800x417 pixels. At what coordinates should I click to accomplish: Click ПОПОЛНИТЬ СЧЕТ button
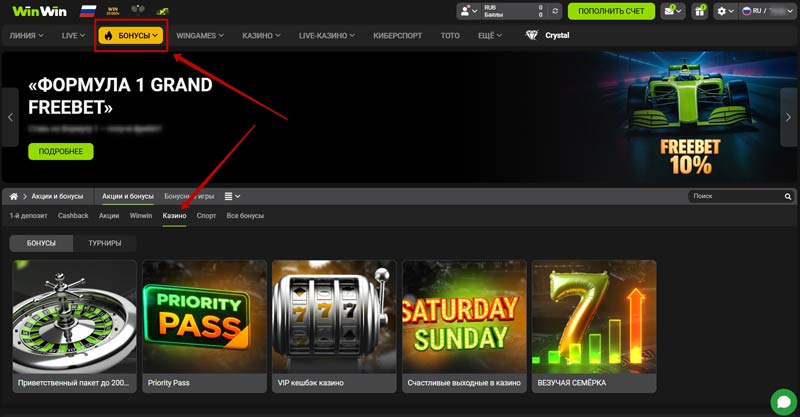pos(611,11)
